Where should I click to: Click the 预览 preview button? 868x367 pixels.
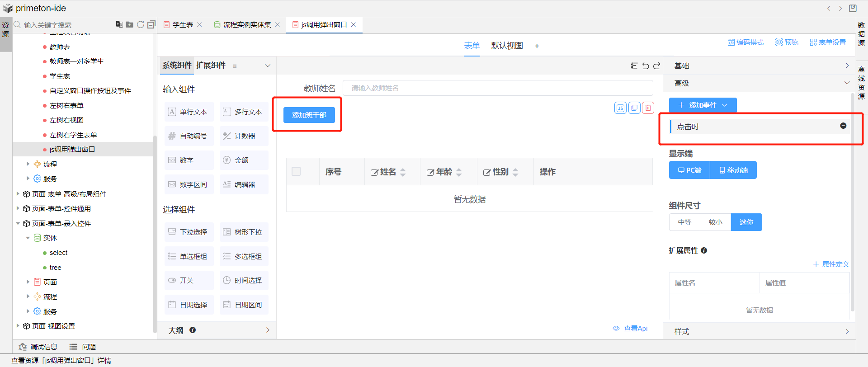(x=787, y=42)
